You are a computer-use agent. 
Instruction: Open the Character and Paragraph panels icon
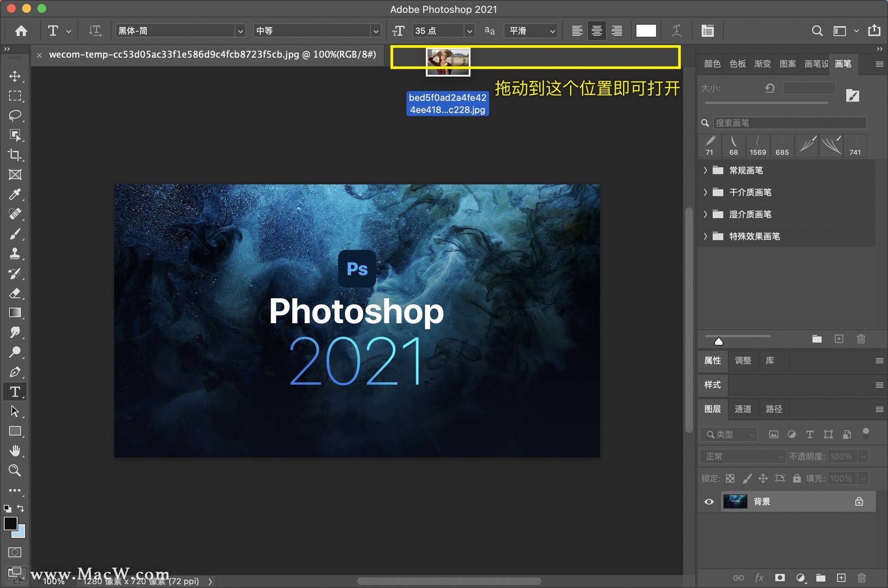[x=707, y=31]
